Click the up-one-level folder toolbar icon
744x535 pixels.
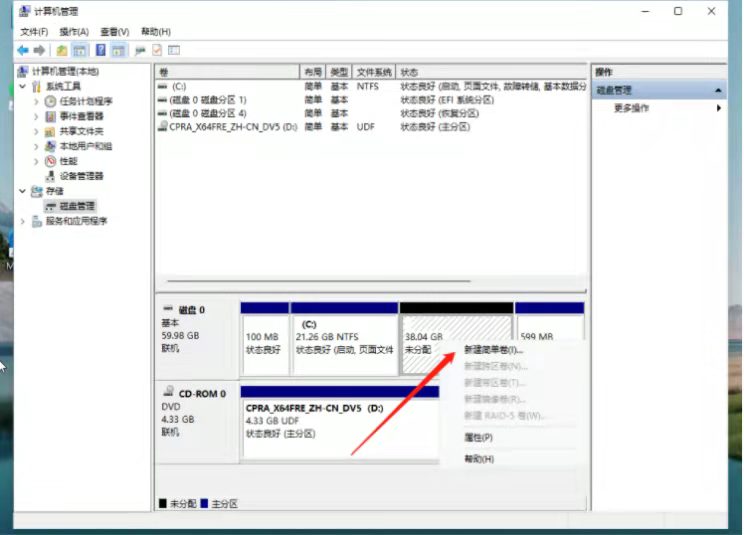pos(62,50)
